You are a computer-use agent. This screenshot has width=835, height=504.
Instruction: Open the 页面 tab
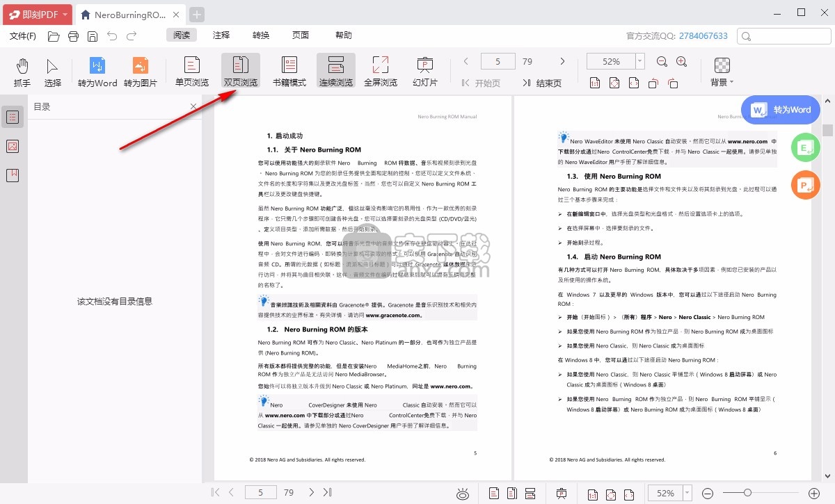tap(301, 35)
